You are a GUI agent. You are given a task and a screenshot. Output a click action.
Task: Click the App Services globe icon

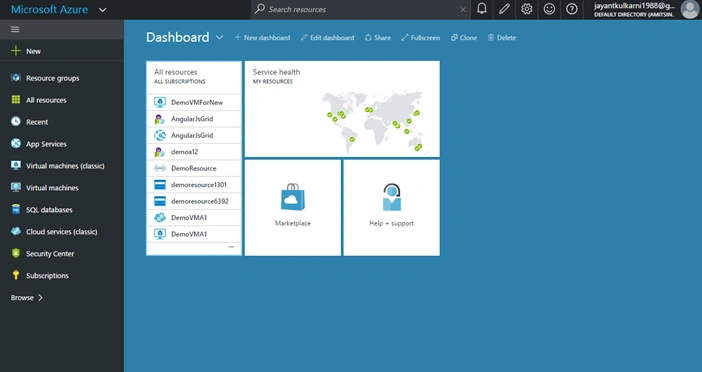(x=16, y=143)
